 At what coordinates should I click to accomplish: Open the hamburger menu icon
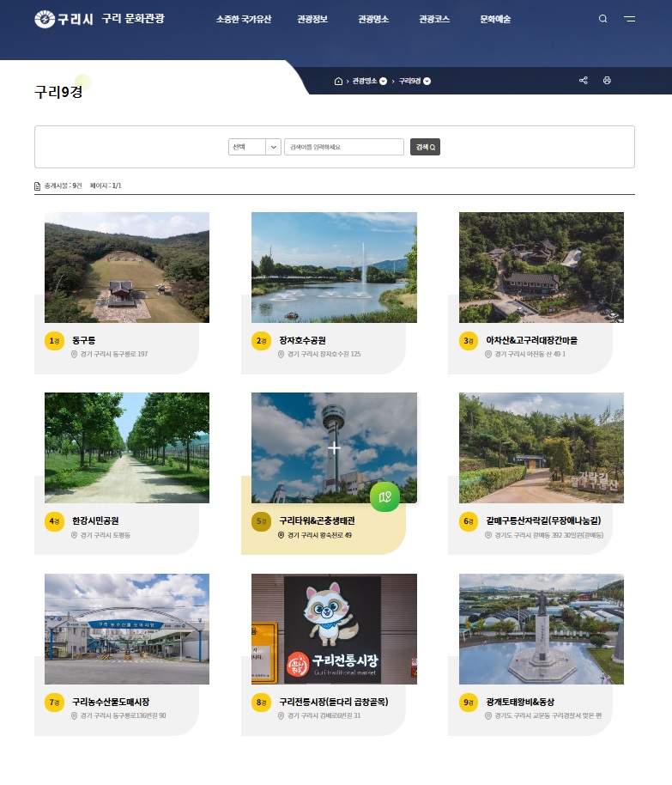630,19
